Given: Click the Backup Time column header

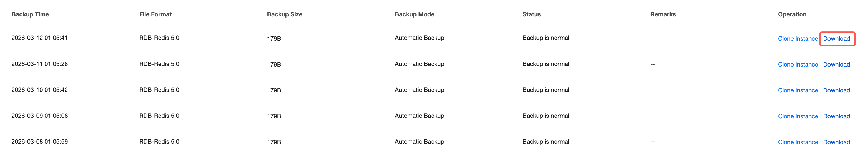Looking at the screenshot, I should pos(30,14).
